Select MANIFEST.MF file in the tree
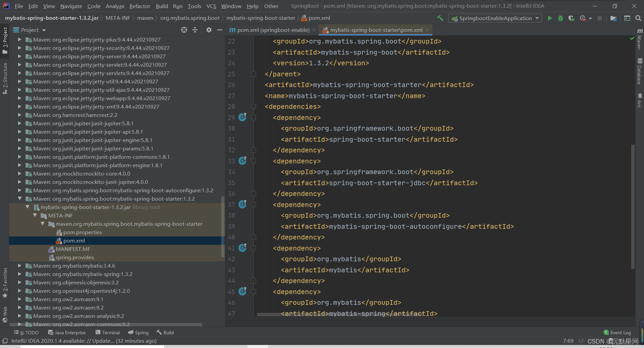This screenshot has height=348, width=644. coord(73,249)
